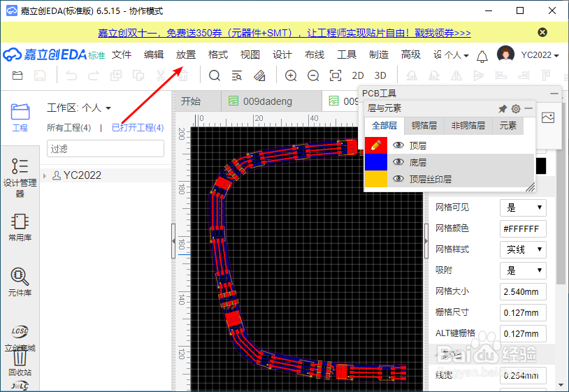Open the YC2022 account dropdown
Image resolution: width=569 pixels, height=392 pixels.
coord(540,55)
